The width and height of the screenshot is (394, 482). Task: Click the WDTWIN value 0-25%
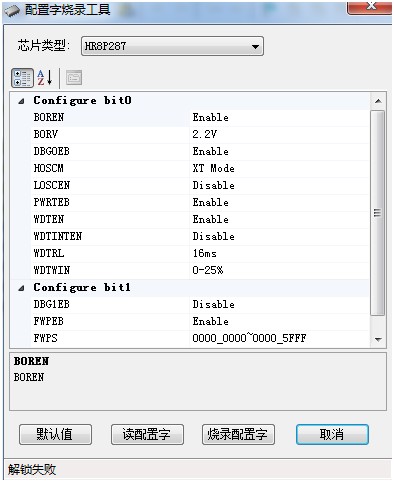point(208,271)
